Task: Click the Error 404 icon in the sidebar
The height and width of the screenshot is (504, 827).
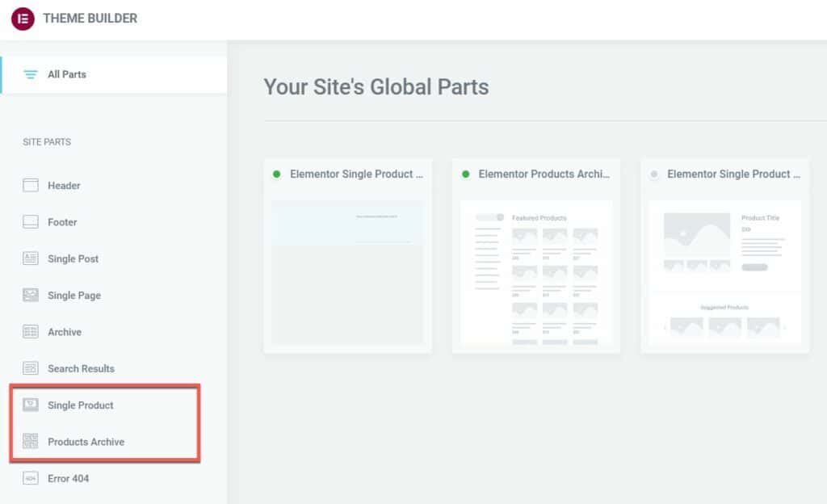Action: tap(31, 478)
